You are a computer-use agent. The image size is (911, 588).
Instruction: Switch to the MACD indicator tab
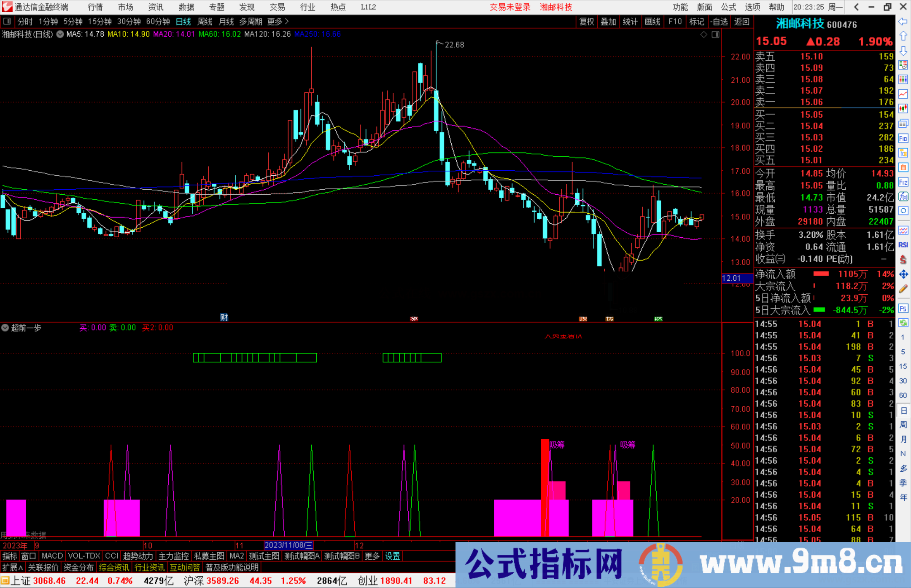(x=51, y=556)
